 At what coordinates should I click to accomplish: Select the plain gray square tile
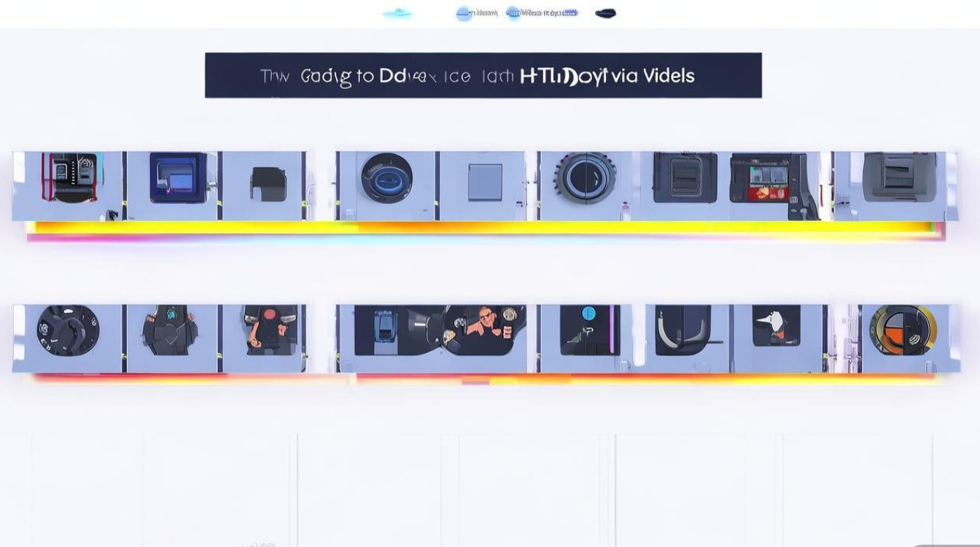click(x=484, y=182)
